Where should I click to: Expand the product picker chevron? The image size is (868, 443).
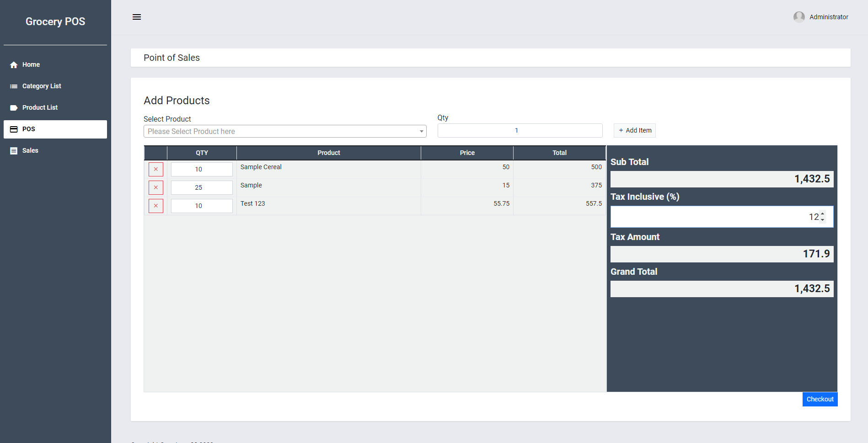point(420,131)
